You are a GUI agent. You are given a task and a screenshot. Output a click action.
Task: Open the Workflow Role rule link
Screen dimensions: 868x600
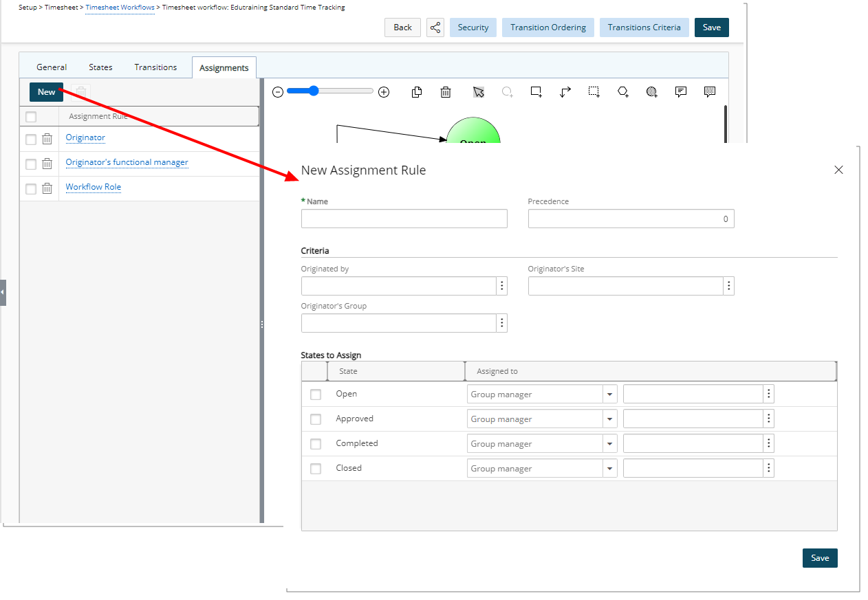click(x=94, y=187)
